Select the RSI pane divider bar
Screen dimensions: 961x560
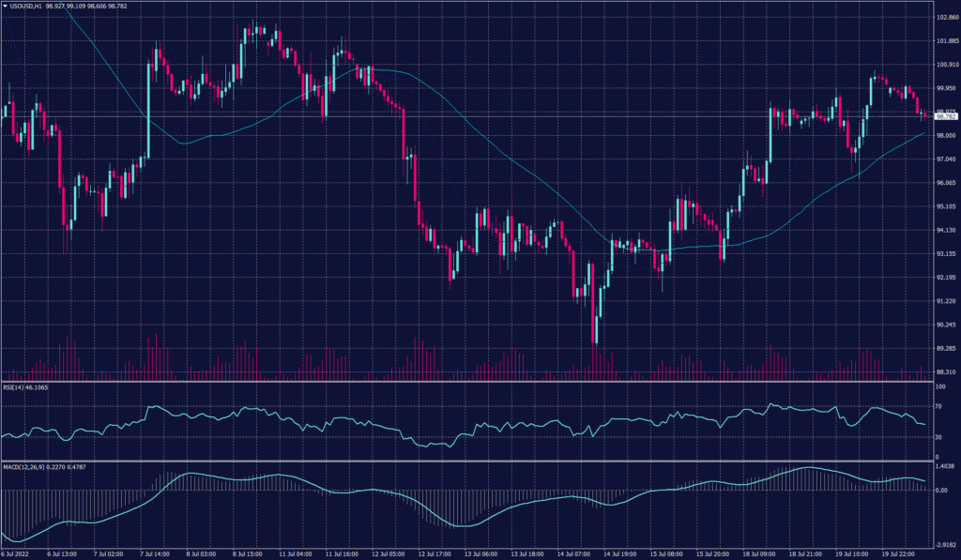click(469, 380)
